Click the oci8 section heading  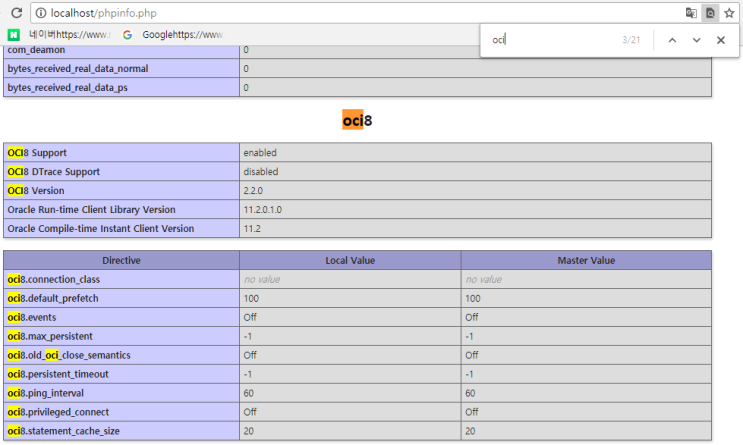tap(357, 120)
